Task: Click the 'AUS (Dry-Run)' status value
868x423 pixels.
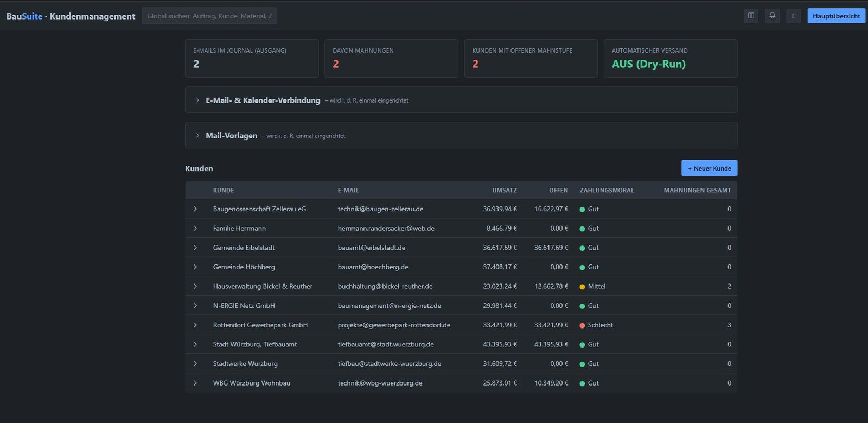Action: click(649, 64)
